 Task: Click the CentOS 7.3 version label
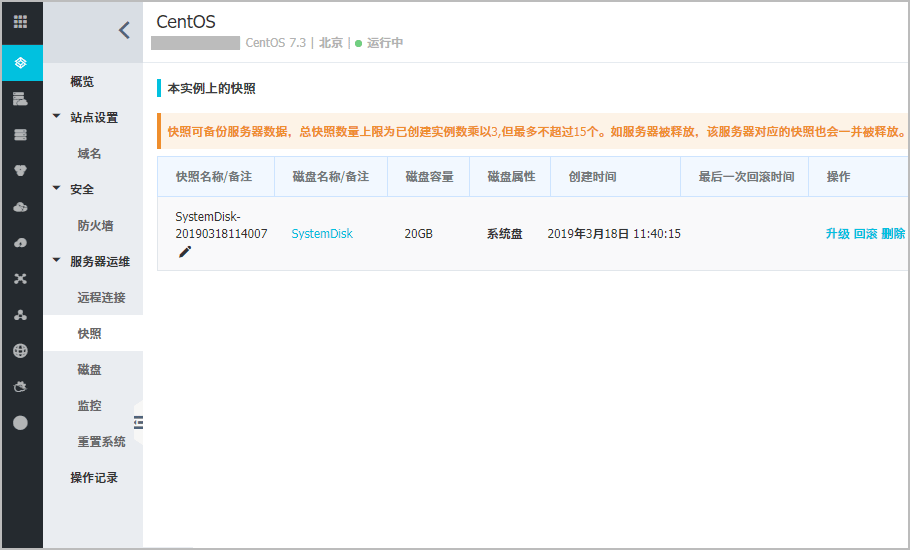[276, 43]
